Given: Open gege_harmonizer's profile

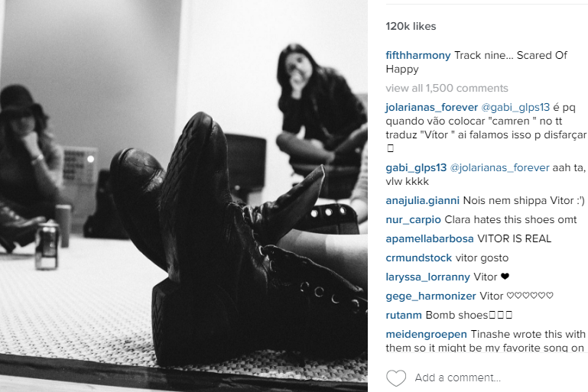Looking at the screenshot, I should (431, 296).
